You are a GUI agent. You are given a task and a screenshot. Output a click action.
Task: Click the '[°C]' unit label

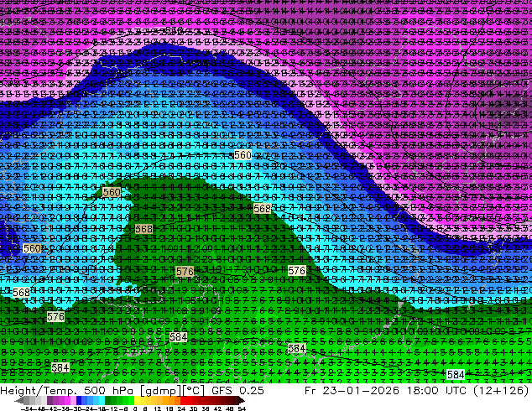(x=194, y=391)
